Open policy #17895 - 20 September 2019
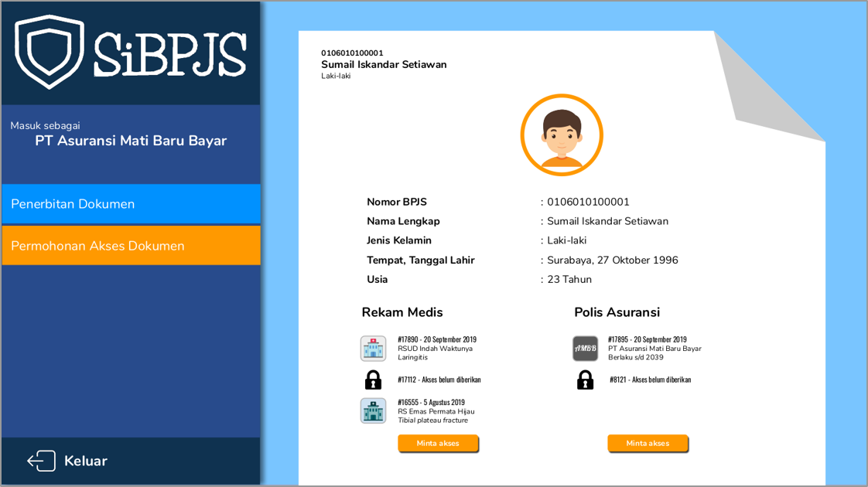The width and height of the screenshot is (868, 487). [x=647, y=339]
